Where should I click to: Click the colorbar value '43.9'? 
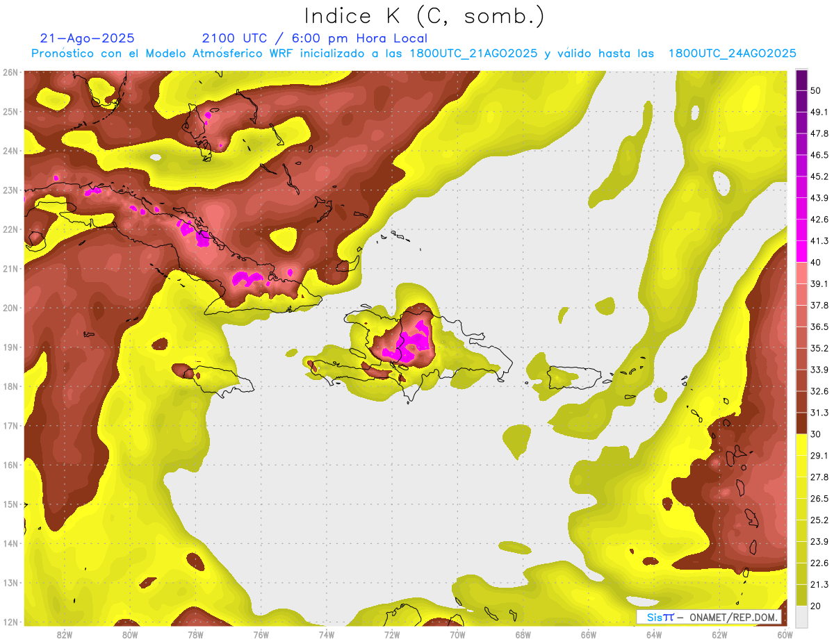(x=819, y=198)
